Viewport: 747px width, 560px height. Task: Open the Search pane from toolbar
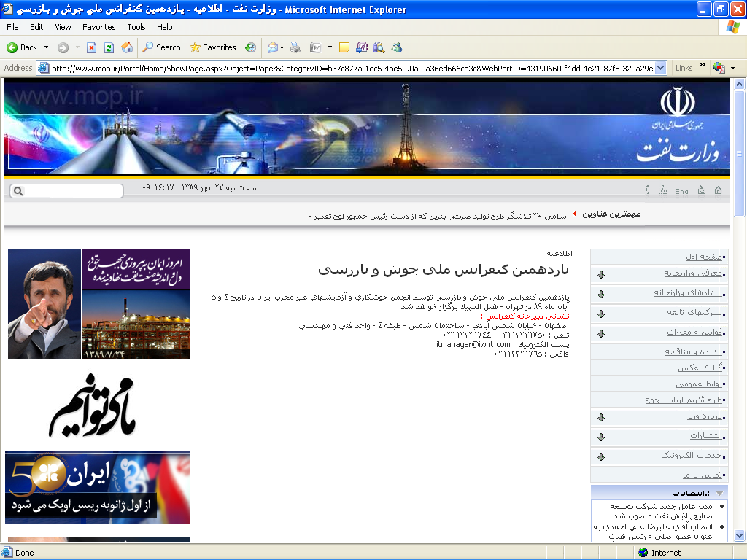(x=162, y=47)
